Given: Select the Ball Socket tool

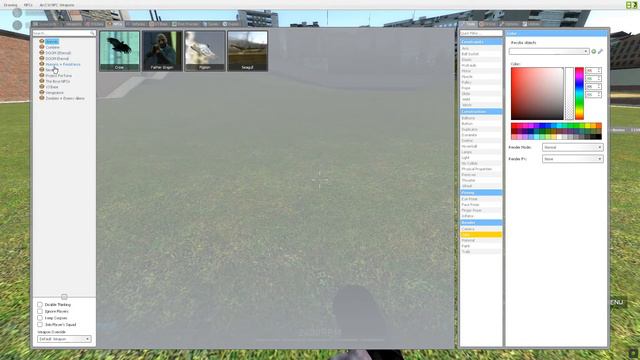Looking at the screenshot, I should tap(481, 54).
